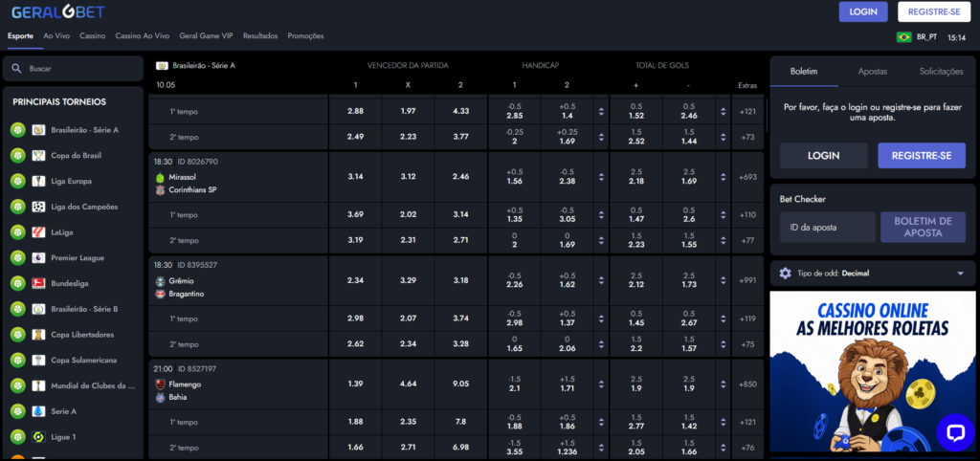
Task: Click the BOLETIM DE APOSTA button
Action: click(924, 228)
